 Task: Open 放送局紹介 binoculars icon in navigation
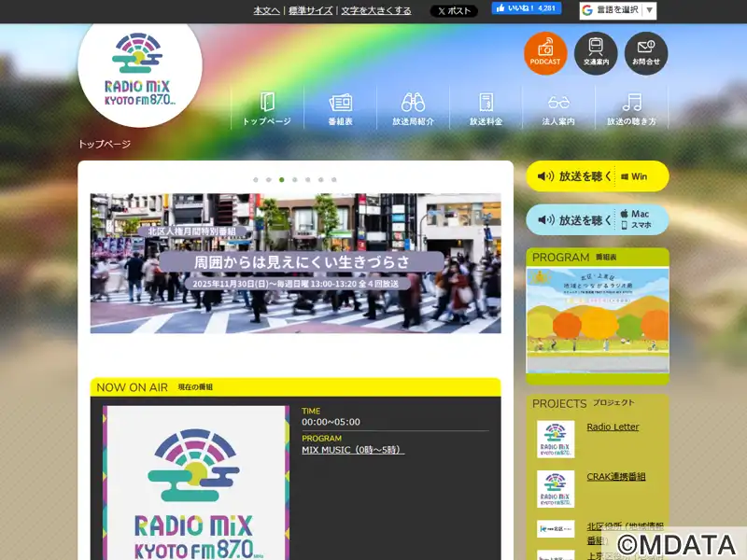pyautogui.click(x=413, y=108)
